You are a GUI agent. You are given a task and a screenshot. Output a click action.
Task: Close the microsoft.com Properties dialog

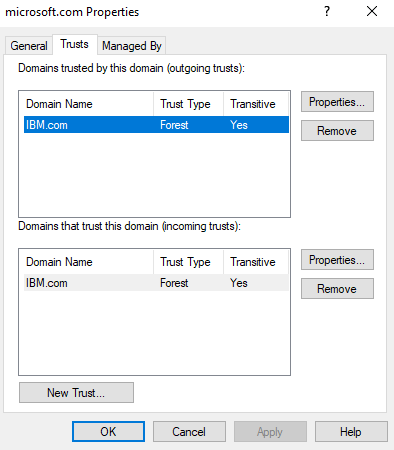[x=372, y=12]
